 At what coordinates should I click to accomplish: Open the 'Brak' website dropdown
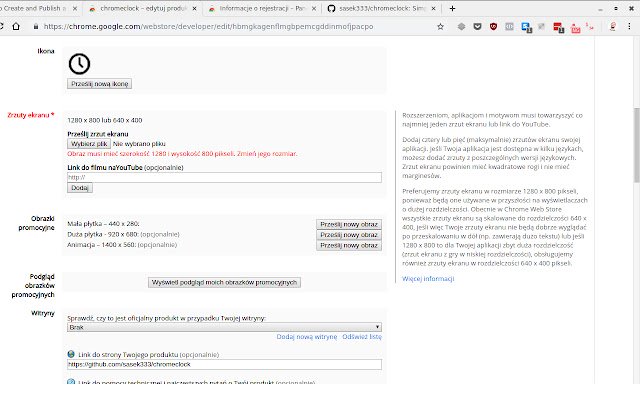coord(224,327)
